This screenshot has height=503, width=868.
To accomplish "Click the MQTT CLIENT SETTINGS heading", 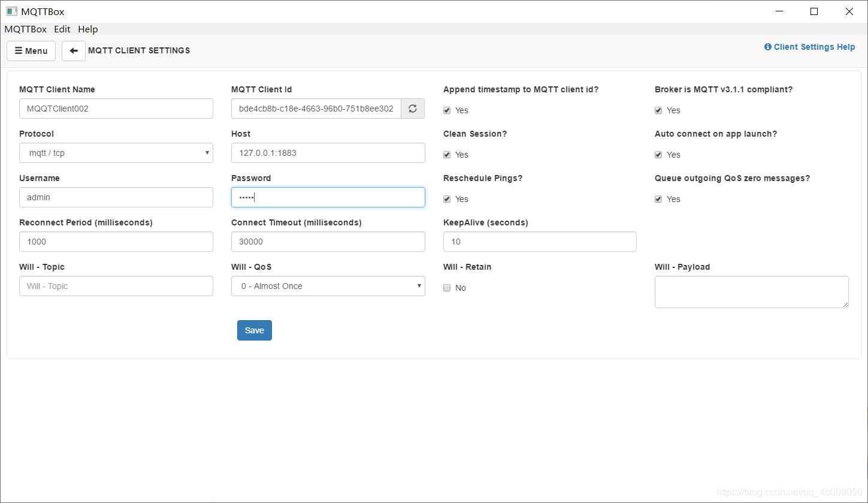I will 139,50.
